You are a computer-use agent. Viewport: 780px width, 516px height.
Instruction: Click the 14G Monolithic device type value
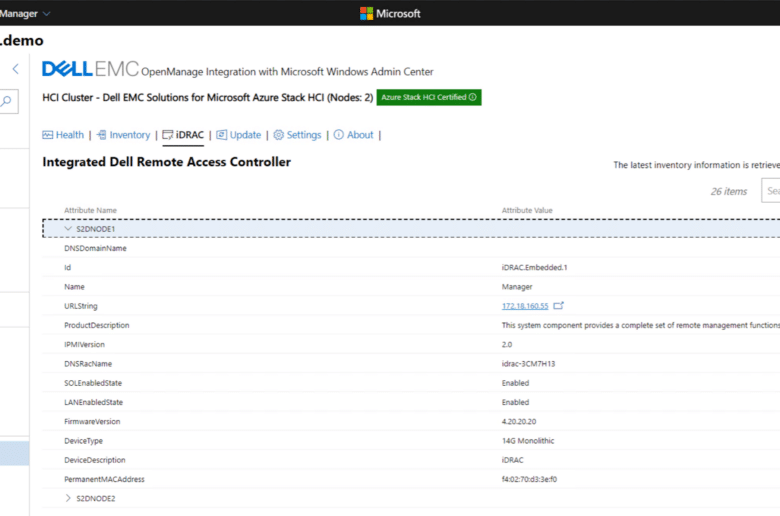(x=528, y=440)
